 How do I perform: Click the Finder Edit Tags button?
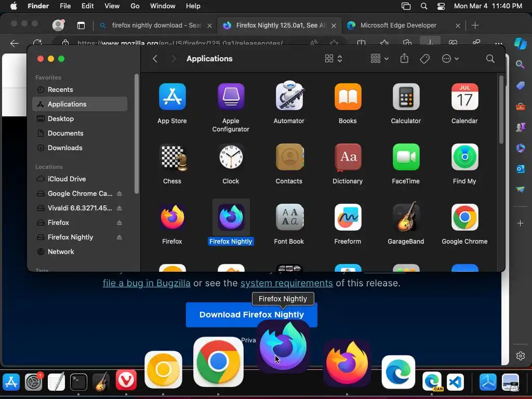[425, 59]
